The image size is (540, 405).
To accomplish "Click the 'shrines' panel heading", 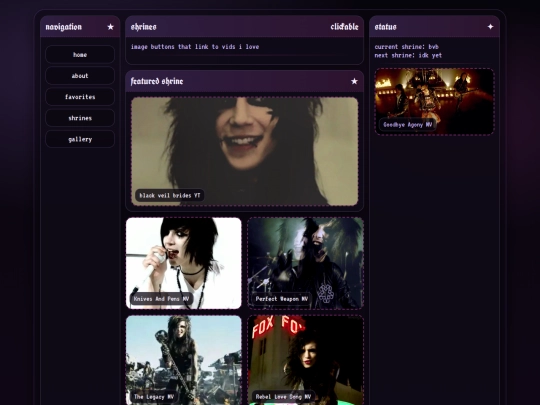I will click(x=144, y=27).
